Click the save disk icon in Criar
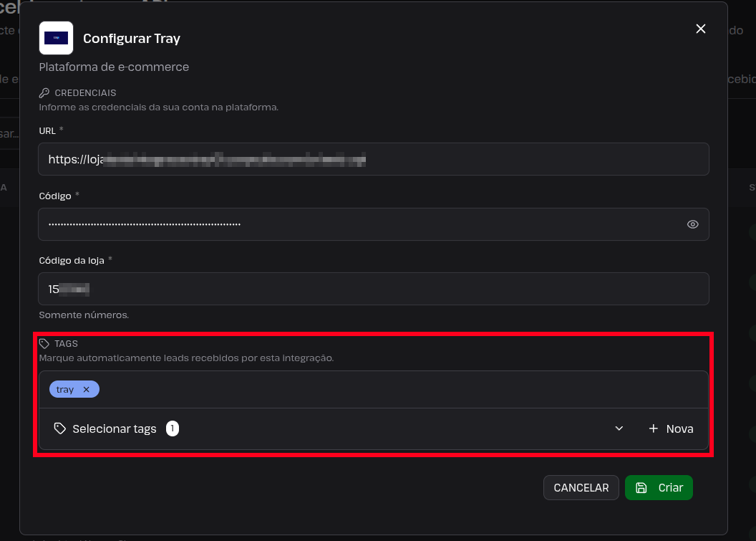The width and height of the screenshot is (756, 541). (x=641, y=488)
